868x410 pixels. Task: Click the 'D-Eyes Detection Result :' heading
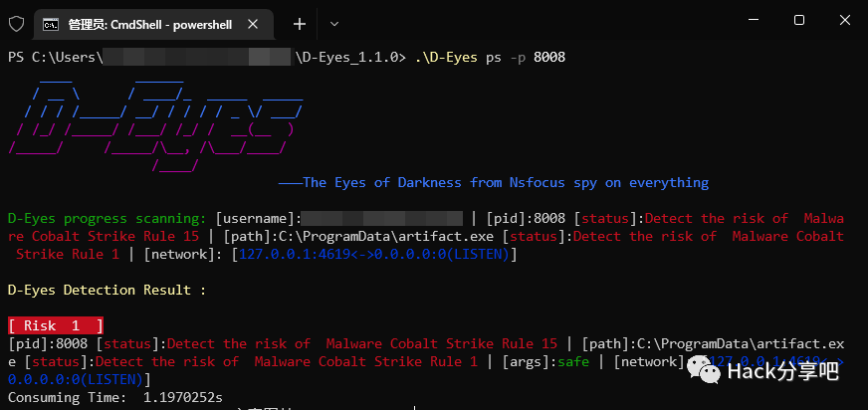(107, 290)
